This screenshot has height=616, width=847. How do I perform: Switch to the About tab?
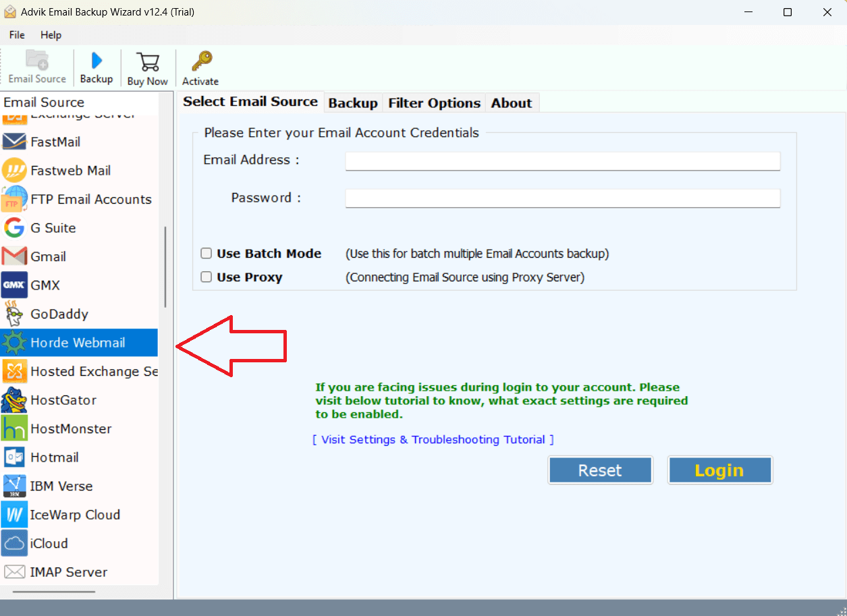[x=512, y=103]
